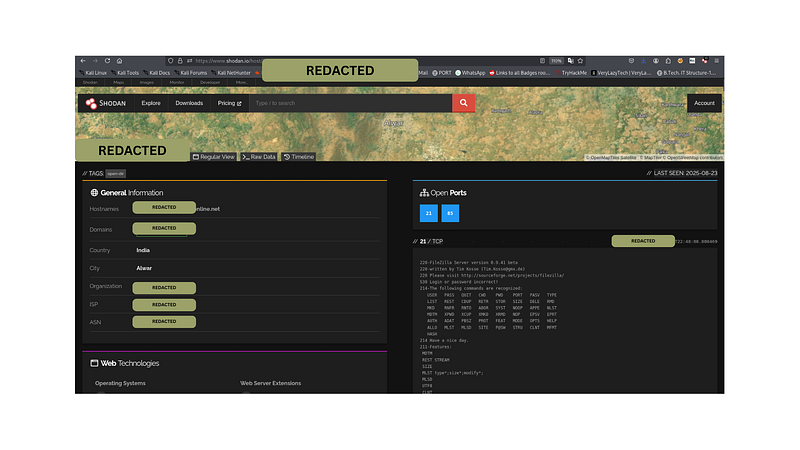
Task: Open the Kali Docs bookmark
Action: pos(157,73)
